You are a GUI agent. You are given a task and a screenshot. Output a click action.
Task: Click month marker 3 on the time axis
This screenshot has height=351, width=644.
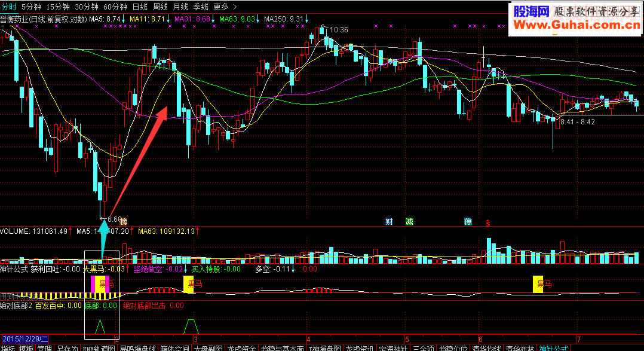pos(195,340)
